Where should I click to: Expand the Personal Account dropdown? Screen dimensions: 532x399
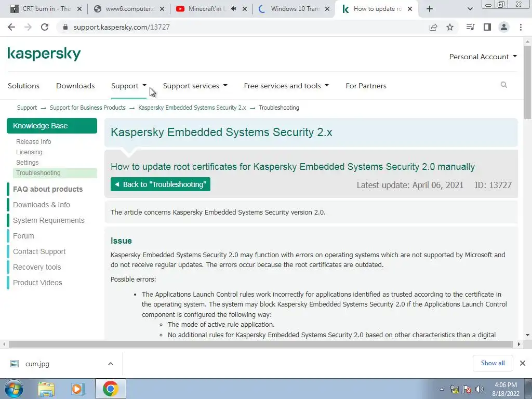pos(483,57)
